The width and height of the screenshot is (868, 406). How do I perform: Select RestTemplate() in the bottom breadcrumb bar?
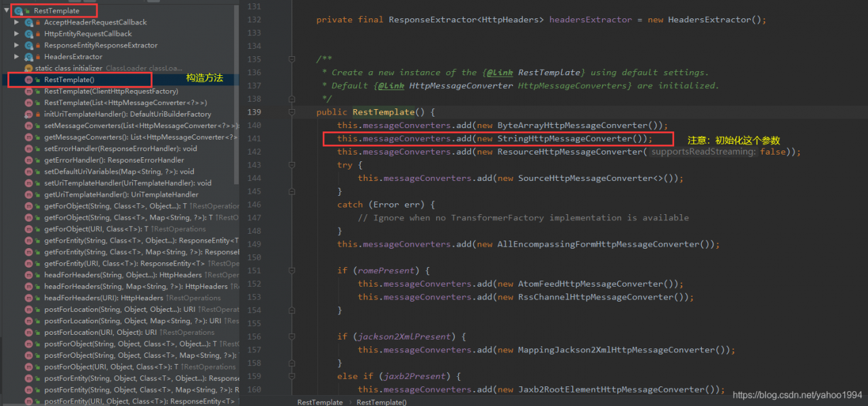381,402
